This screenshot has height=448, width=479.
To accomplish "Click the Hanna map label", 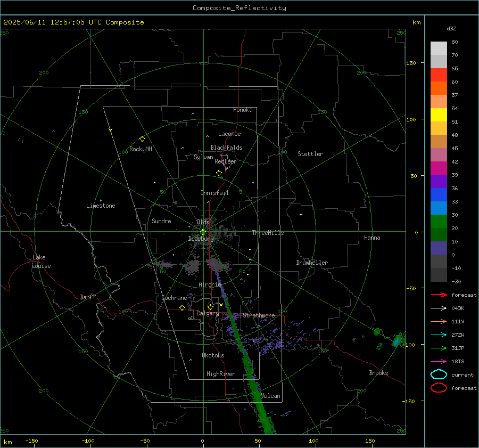I will 372,238.
